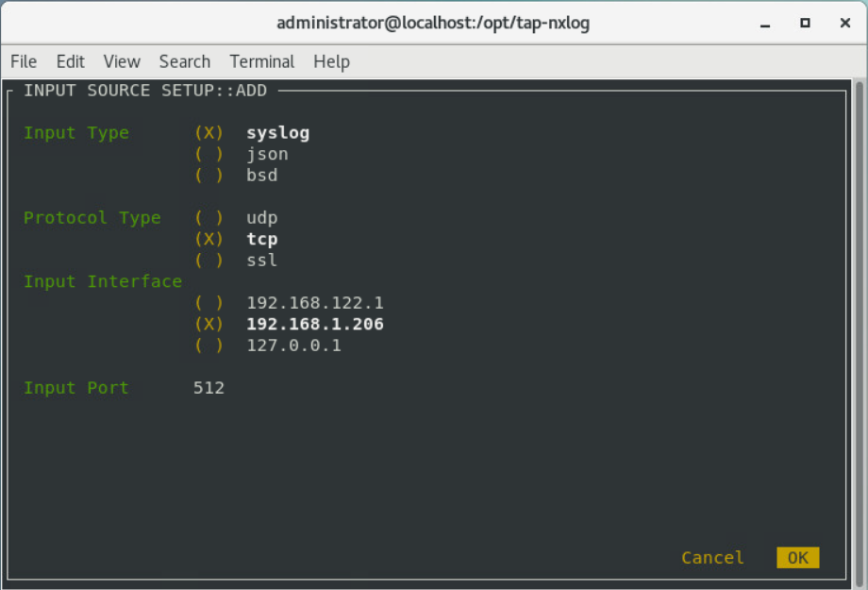Select interface 192.168.122.1
The height and width of the screenshot is (590, 868).
(209, 303)
